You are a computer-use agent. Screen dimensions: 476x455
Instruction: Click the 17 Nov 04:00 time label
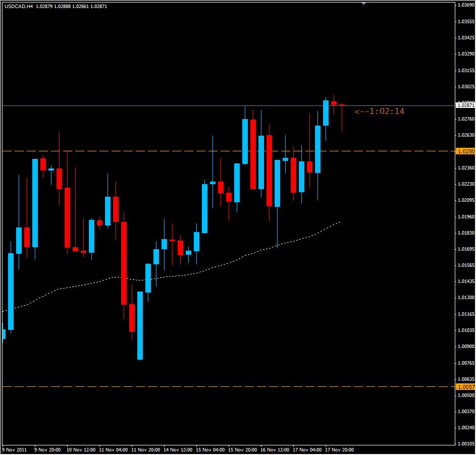[307, 450]
